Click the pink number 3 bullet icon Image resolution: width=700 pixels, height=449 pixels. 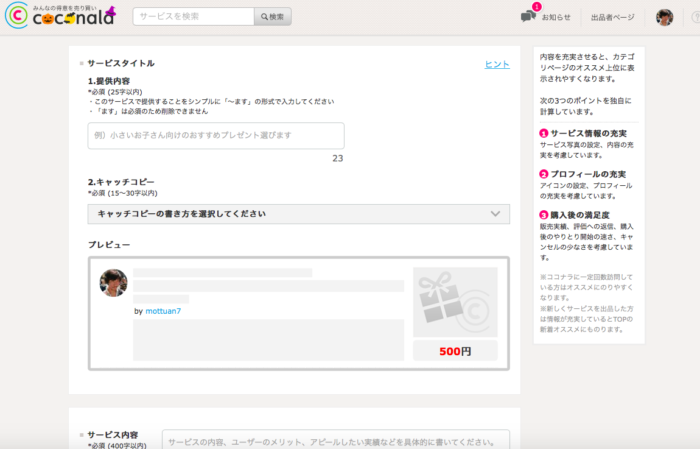(x=544, y=215)
